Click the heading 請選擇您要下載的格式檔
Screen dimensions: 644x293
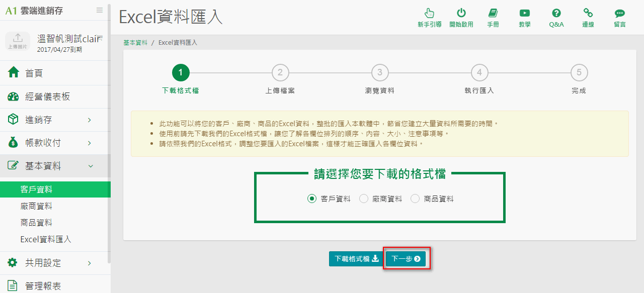[380, 174]
